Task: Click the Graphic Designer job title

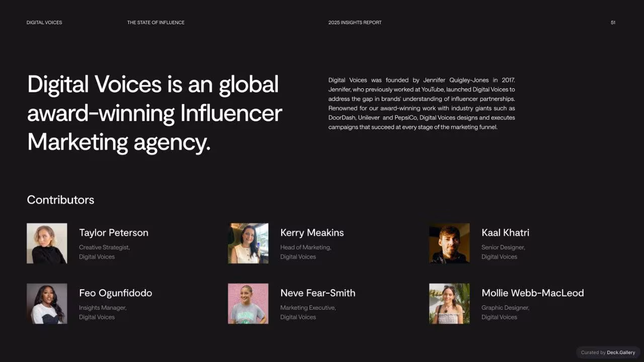Action: (x=505, y=308)
